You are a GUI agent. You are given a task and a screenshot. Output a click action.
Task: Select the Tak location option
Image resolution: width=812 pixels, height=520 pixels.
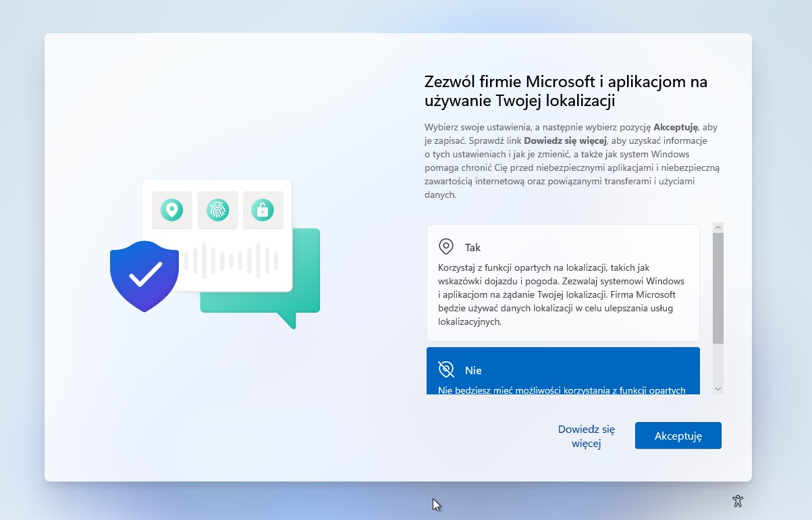click(x=563, y=247)
